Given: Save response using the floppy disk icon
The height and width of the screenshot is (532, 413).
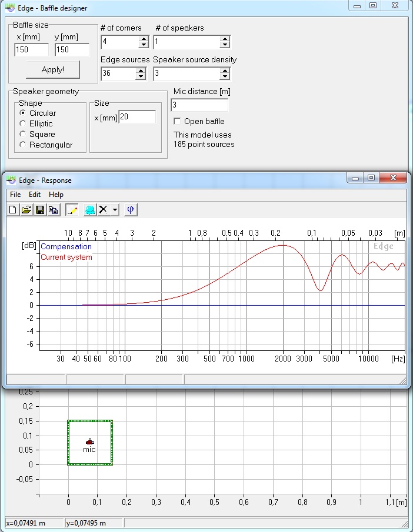Looking at the screenshot, I should [x=40, y=210].
